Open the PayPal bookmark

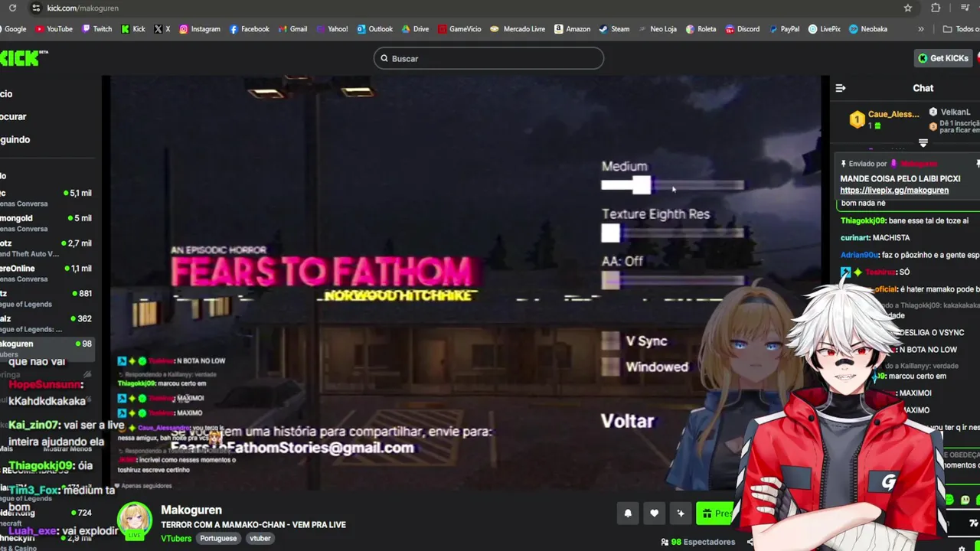[783, 29]
